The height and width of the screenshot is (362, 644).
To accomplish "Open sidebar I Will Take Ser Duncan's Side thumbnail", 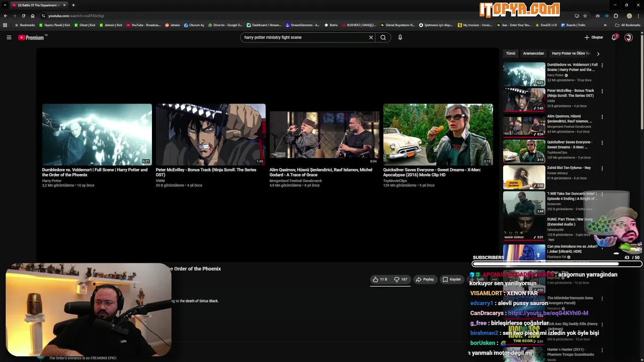I will point(524,203).
